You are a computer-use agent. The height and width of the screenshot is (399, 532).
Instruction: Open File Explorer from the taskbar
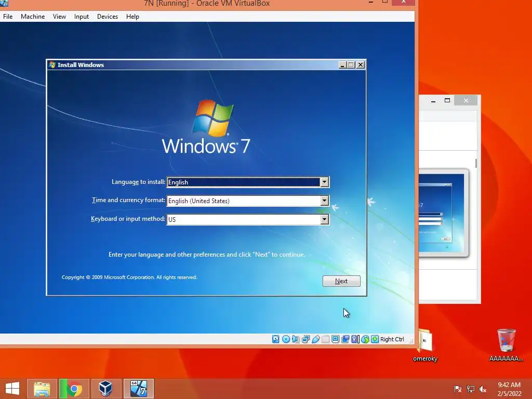[42, 389]
